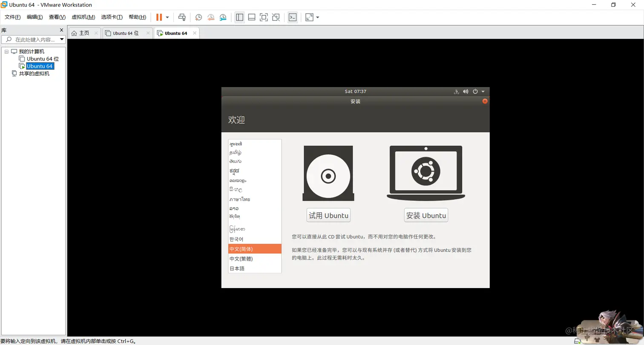Enter full screen mode icon

coord(264,17)
